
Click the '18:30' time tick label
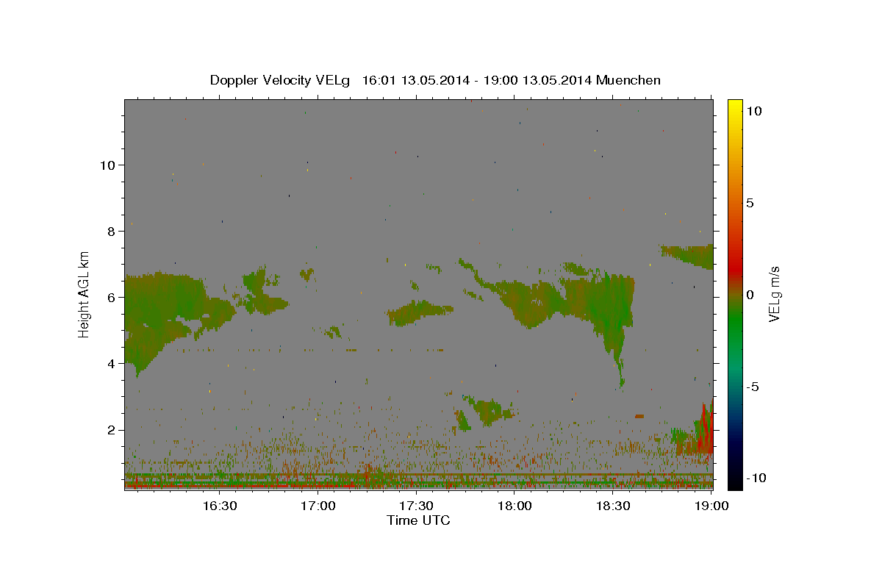coord(613,506)
